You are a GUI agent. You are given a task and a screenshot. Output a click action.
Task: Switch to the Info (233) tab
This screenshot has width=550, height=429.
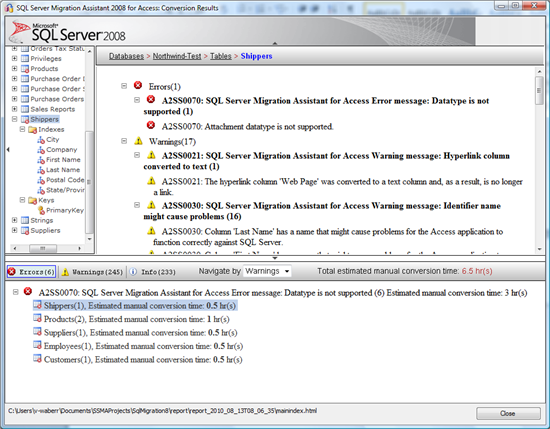[153, 272]
